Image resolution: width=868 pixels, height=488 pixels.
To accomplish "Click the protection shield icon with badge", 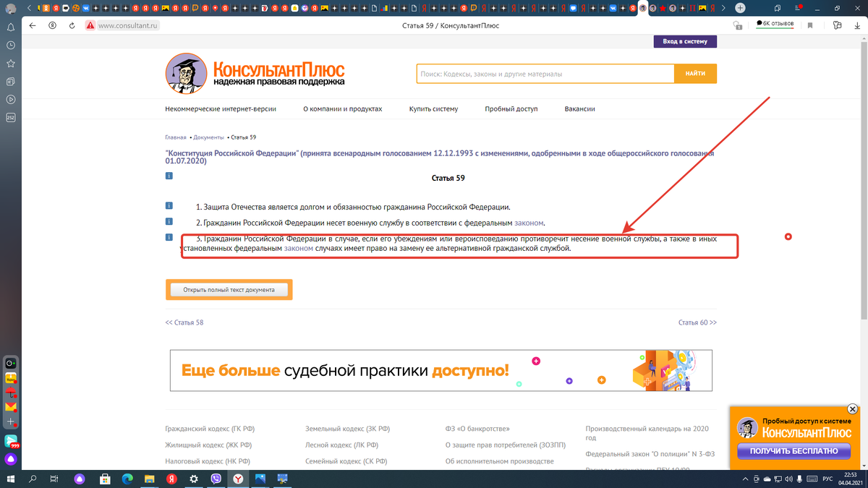I will [737, 25].
